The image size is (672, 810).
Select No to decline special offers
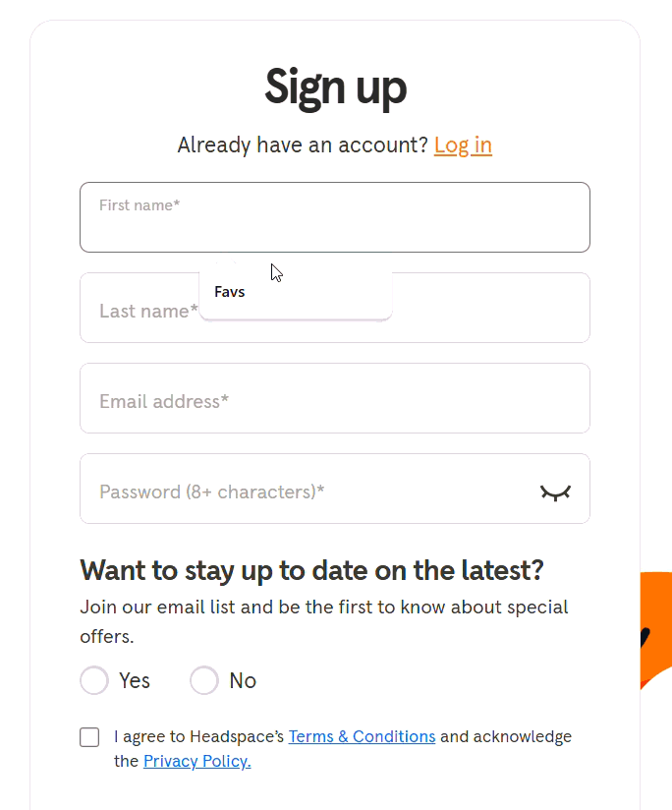click(x=203, y=680)
